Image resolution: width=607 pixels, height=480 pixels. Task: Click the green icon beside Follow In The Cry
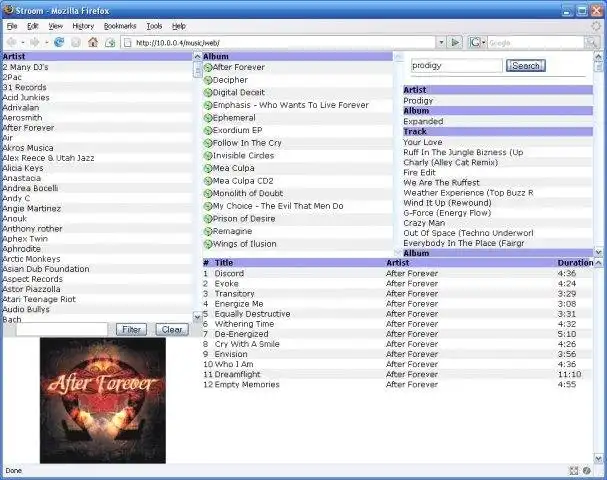208,144
